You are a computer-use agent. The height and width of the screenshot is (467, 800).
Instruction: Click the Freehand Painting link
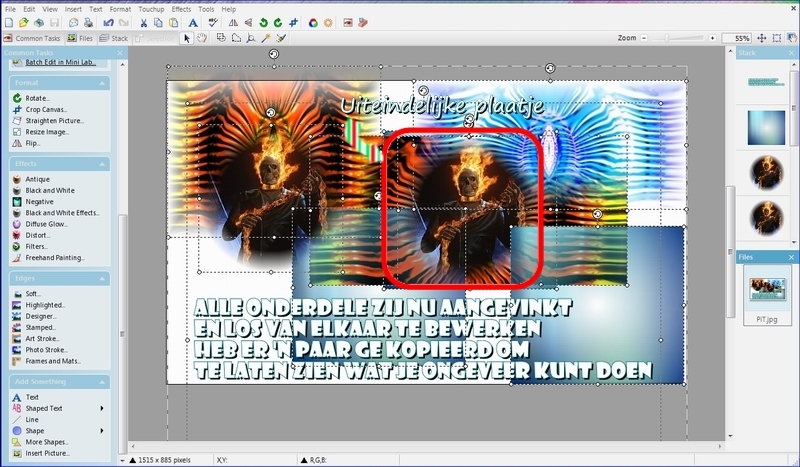point(55,257)
